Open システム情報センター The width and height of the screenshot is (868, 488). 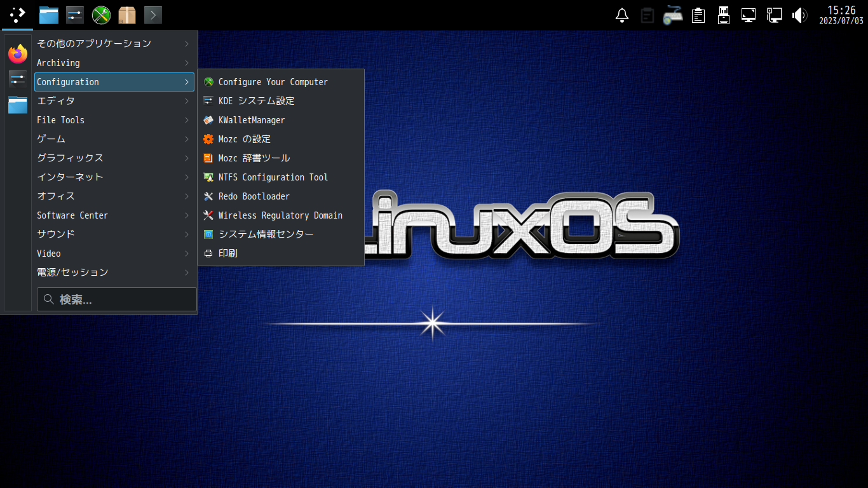coord(281,234)
